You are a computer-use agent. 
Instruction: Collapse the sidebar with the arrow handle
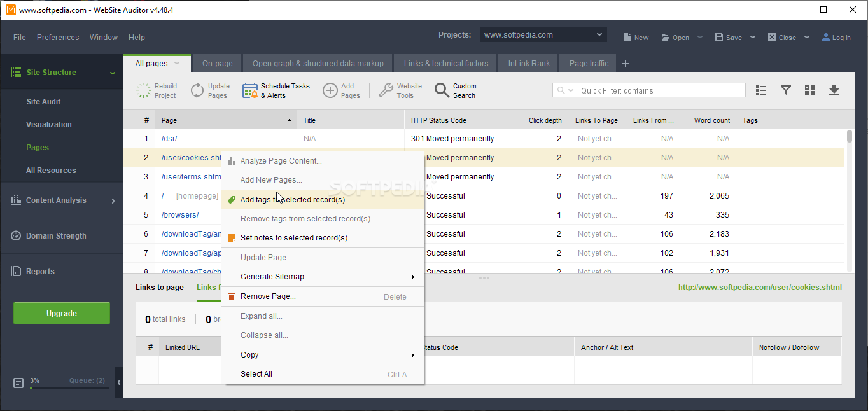pos(119,382)
